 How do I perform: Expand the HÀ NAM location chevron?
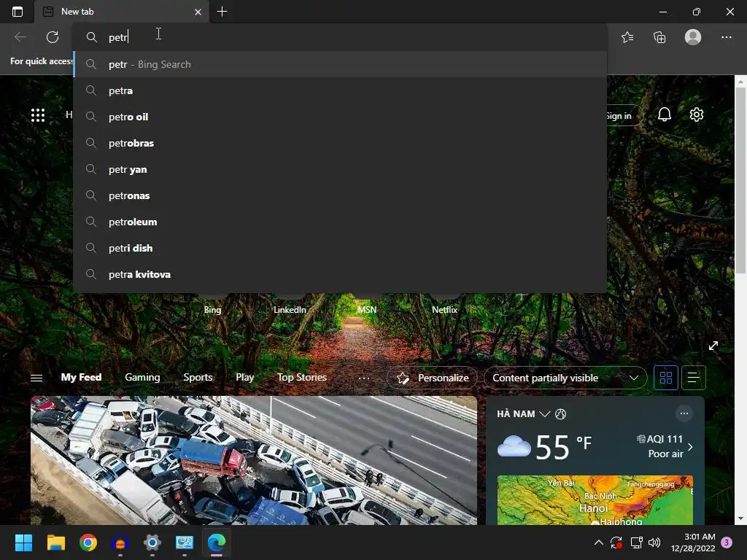pos(544,414)
